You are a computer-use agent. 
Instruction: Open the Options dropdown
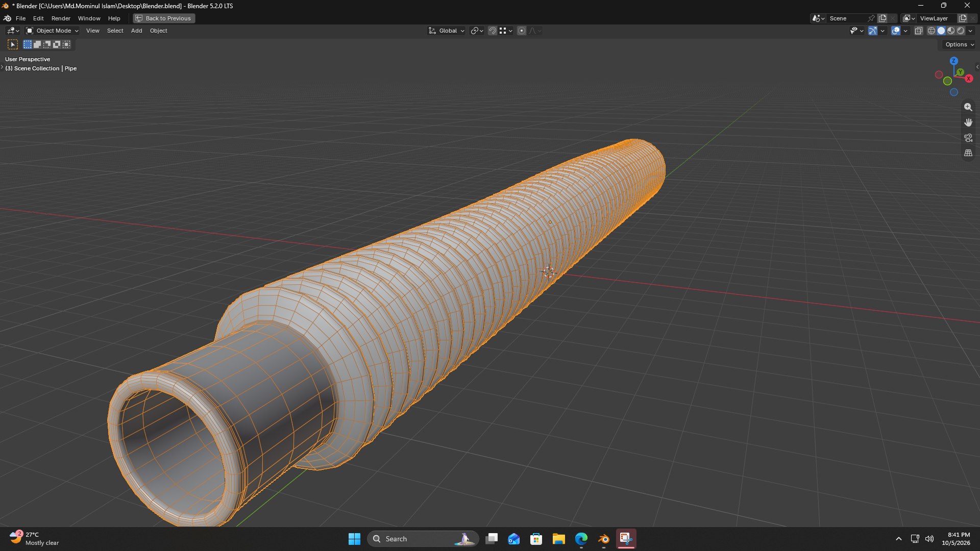point(959,44)
